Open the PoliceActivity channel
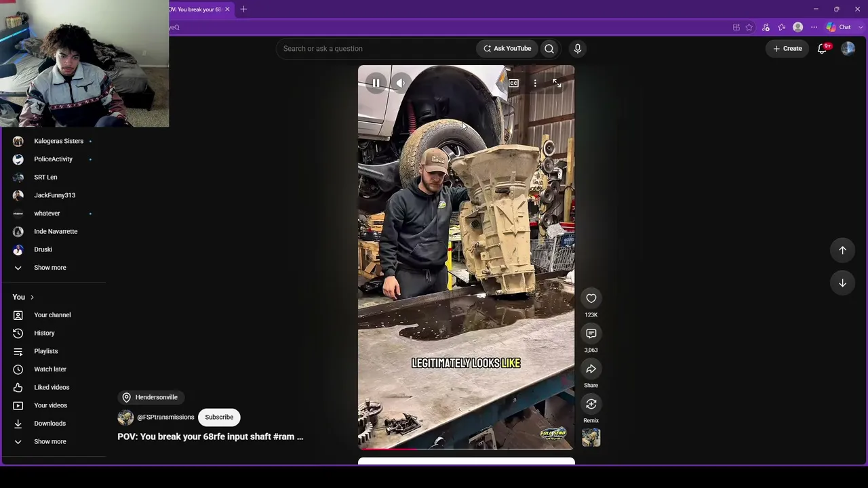The image size is (868, 488). pos(54,159)
